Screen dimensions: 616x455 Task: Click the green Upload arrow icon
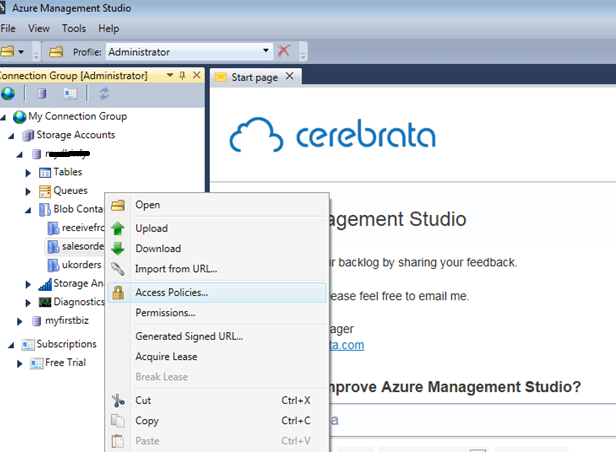(117, 228)
